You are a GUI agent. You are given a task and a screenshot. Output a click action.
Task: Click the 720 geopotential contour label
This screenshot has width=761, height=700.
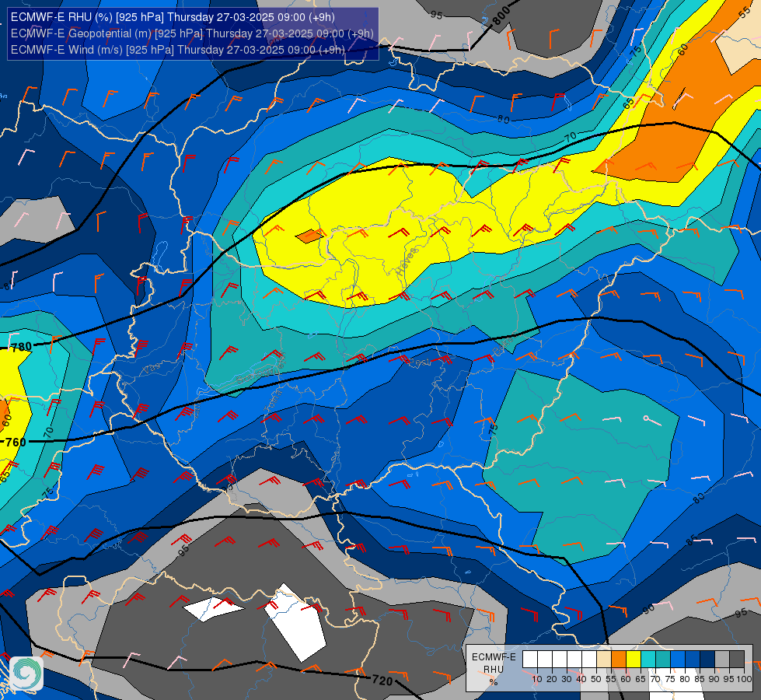pos(382,681)
